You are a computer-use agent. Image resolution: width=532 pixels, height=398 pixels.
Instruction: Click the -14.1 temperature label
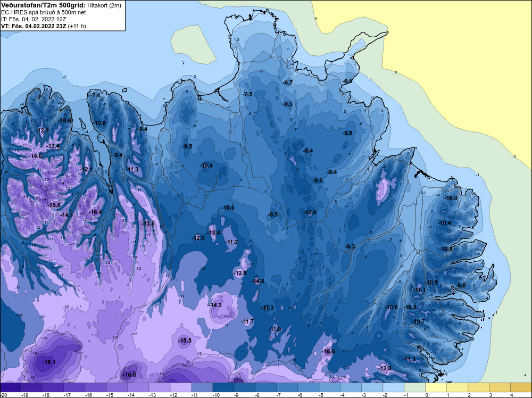(67, 215)
